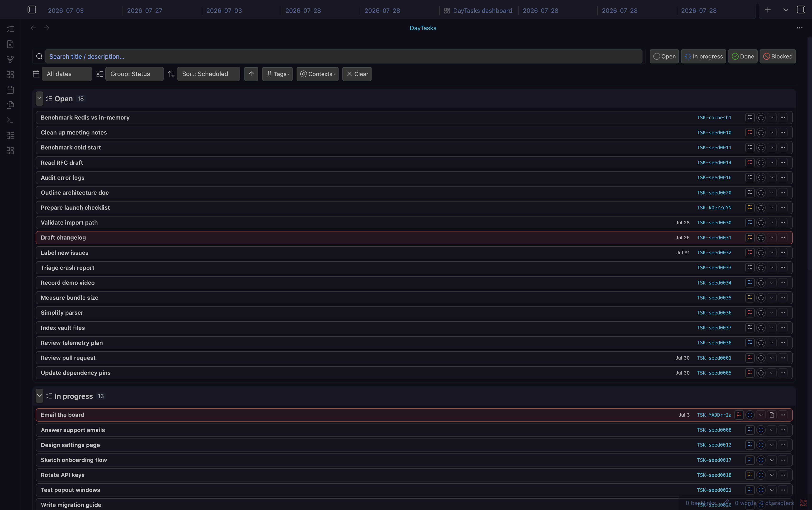
Task: Open the Group: Status dropdown
Action: coord(134,74)
